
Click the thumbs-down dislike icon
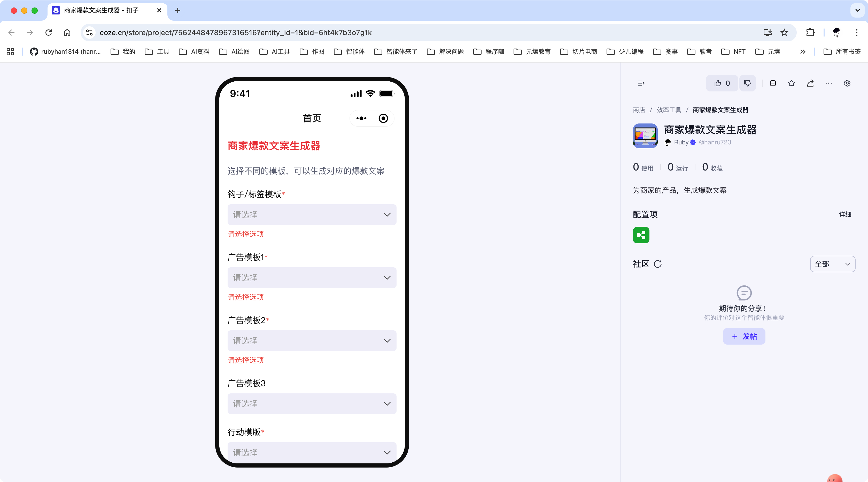[747, 83]
